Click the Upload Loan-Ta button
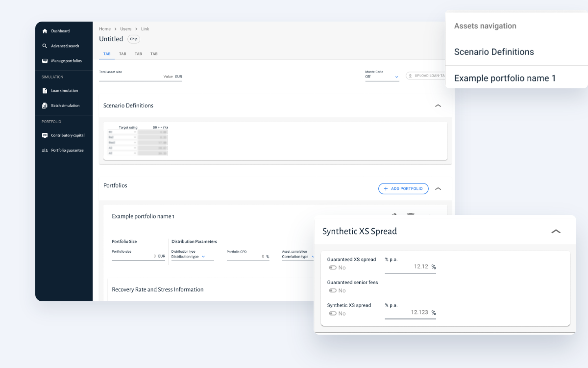 point(425,76)
